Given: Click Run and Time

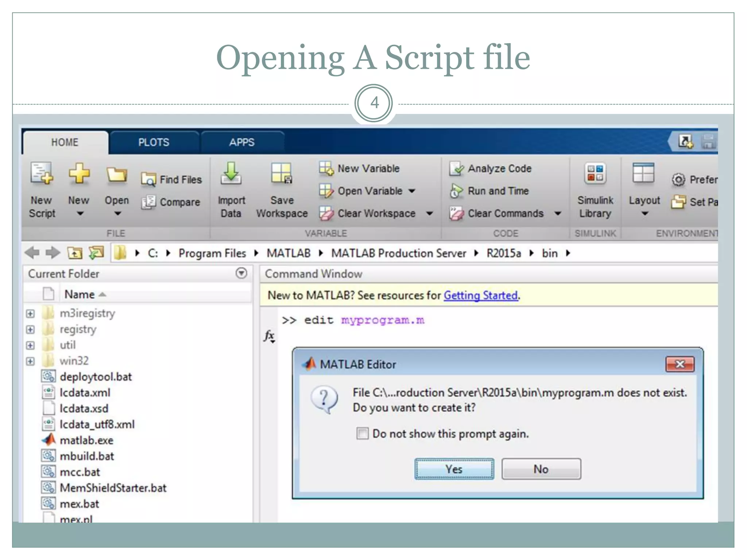Looking at the screenshot, I should coord(489,191).
